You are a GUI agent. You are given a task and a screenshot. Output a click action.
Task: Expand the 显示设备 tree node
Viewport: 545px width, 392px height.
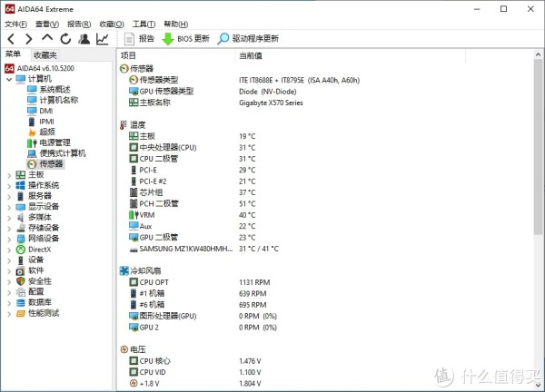(9, 207)
